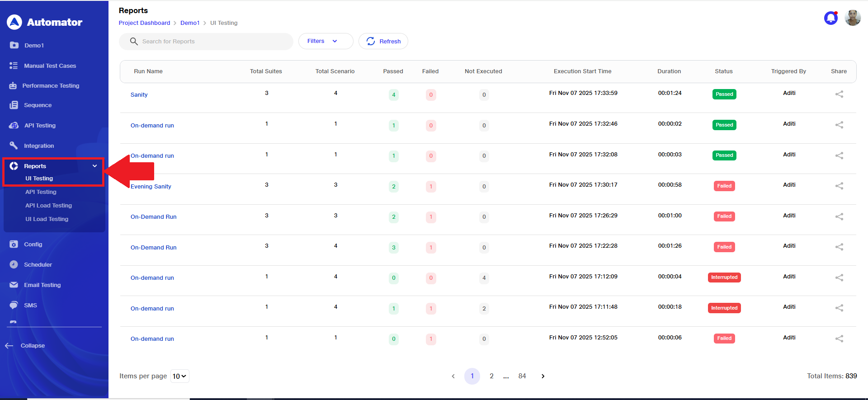868x400 pixels.
Task: Click the notification bell icon
Action: point(830,18)
